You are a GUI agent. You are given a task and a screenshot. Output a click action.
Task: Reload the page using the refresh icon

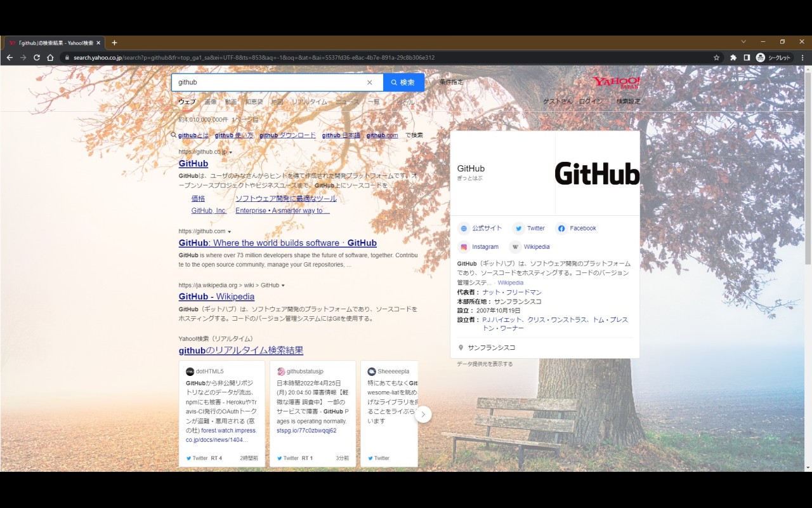point(36,57)
